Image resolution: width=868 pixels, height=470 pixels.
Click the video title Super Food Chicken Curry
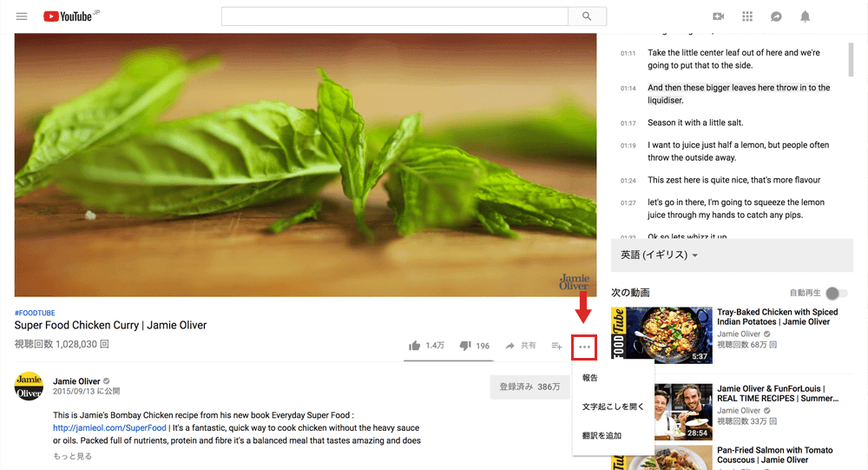click(x=111, y=325)
